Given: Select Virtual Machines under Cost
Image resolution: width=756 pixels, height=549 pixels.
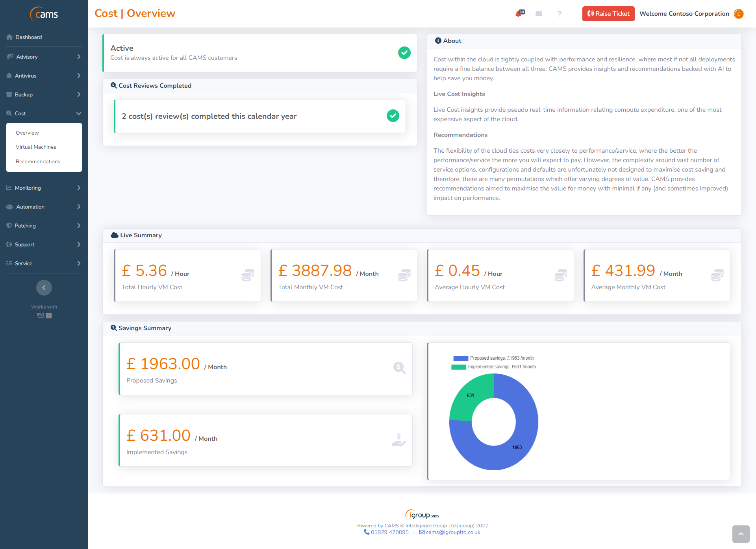Looking at the screenshot, I should pyautogui.click(x=35, y=147).
